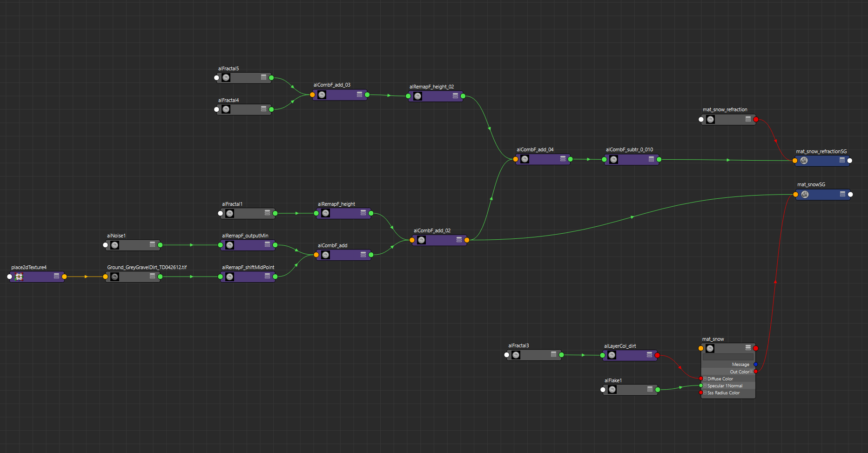Click the Message attribute row text
Viewport: 868px width, 453px height.
click(x=740, y=365)
